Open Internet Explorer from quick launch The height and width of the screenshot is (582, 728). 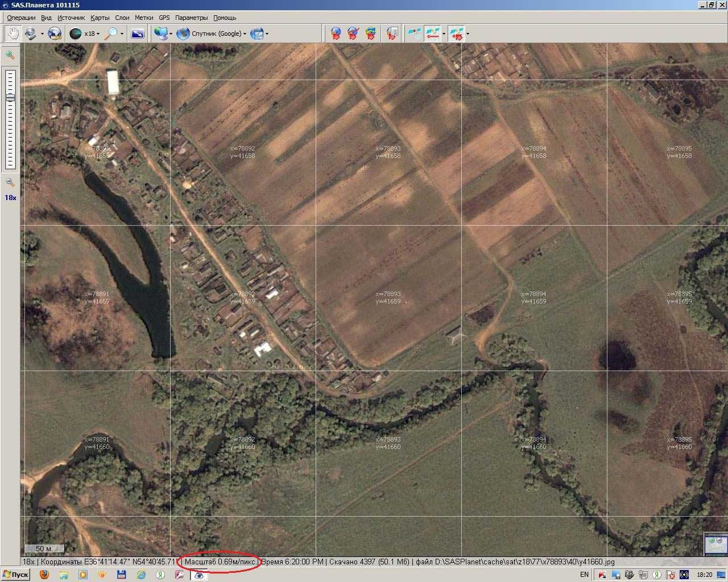(x=141, y=575)
